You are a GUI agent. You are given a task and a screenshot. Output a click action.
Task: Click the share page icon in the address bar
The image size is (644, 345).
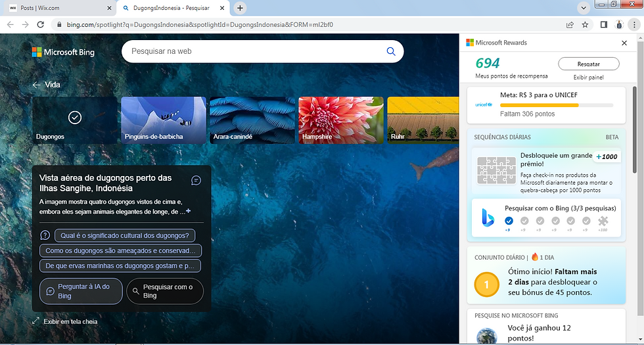570,25
